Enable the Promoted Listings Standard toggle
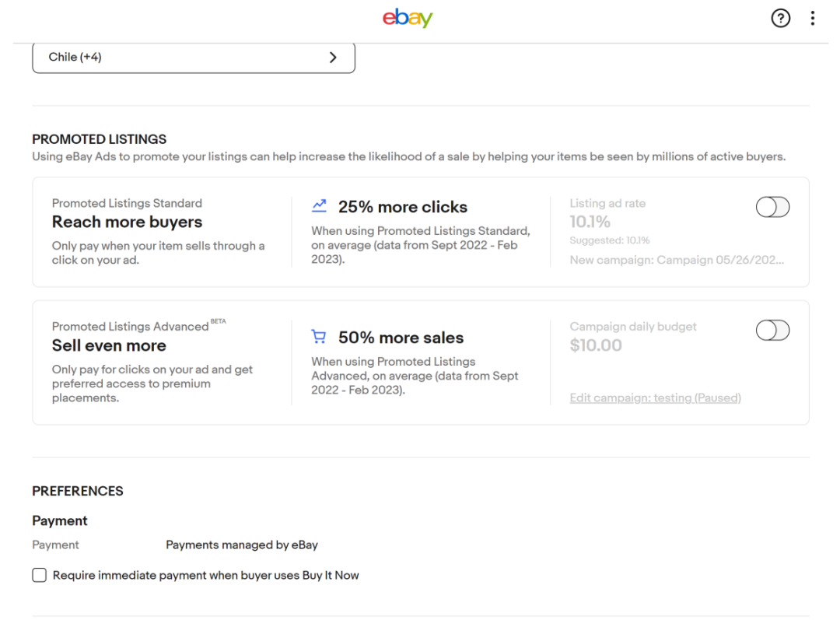This screenshot has width=840, height=620. pyautogui.click(x=772, y=207)
